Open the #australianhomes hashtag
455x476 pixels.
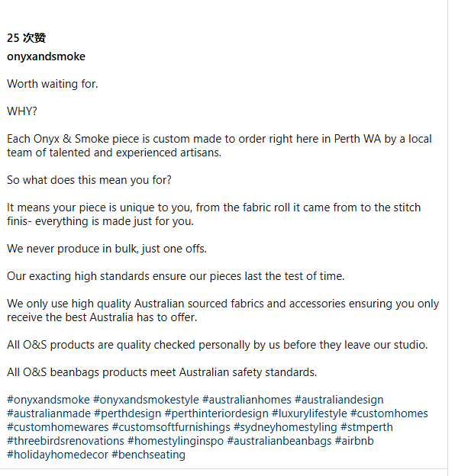click(x=247, y=400)
